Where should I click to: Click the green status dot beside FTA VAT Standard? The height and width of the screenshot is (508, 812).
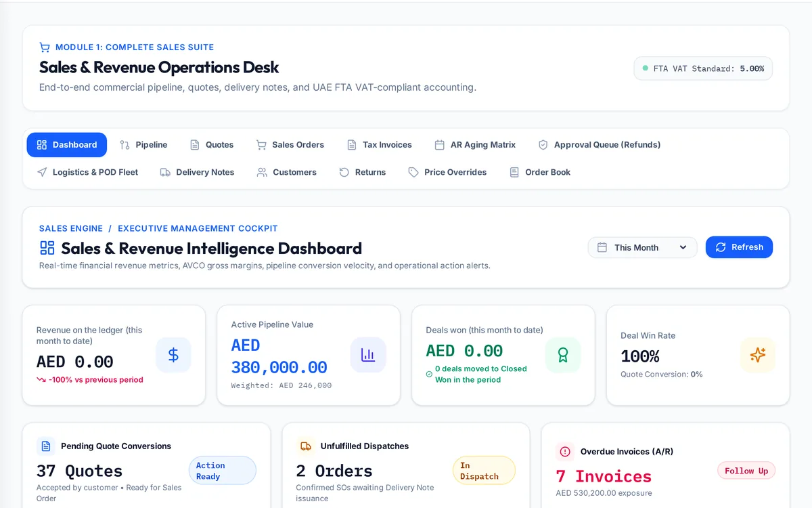645,68
